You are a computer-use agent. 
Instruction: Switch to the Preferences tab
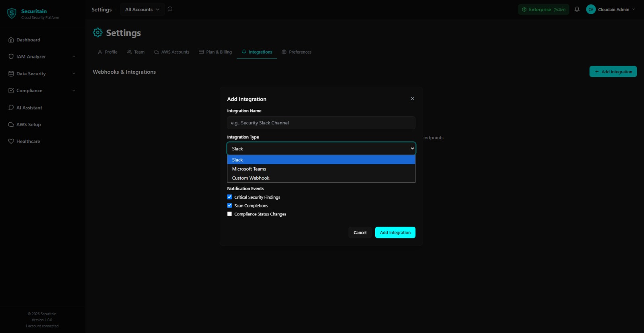click(297, 52)
